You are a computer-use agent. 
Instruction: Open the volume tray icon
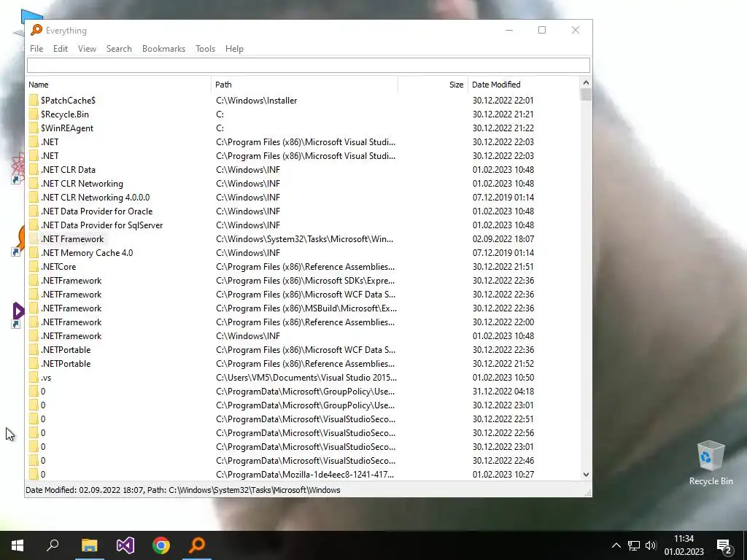pos(650,545)
